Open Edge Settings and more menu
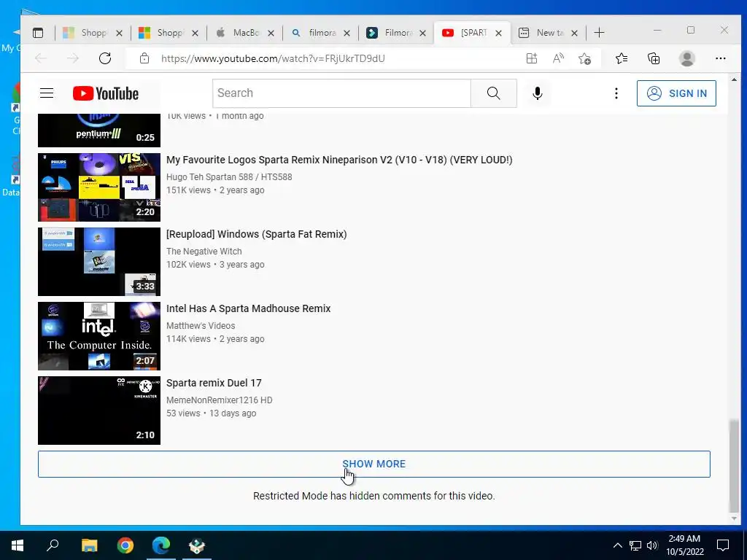The height and width of the screenshot is (560, 747). pyautogui.click(x=720, y=58)
